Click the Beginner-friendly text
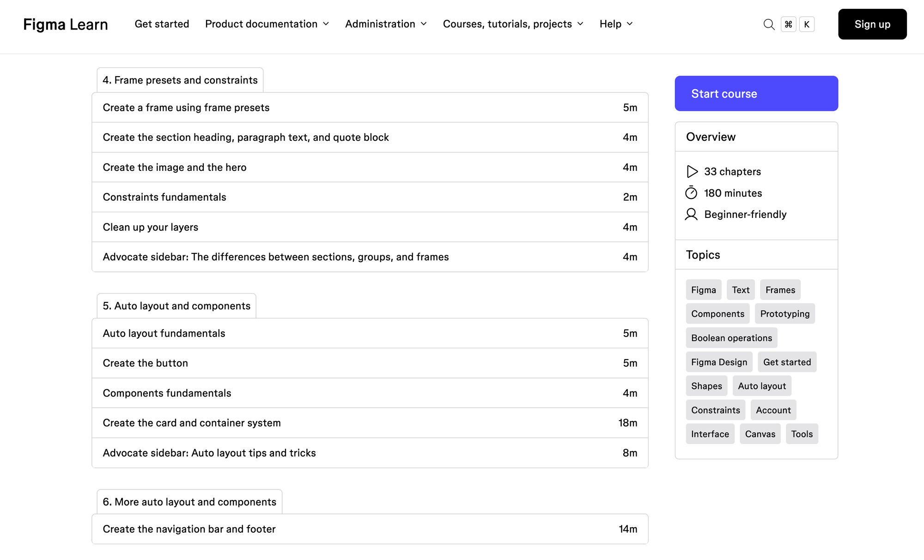The width and height of the screenshot is (924, 560). [x=745, y=214]
